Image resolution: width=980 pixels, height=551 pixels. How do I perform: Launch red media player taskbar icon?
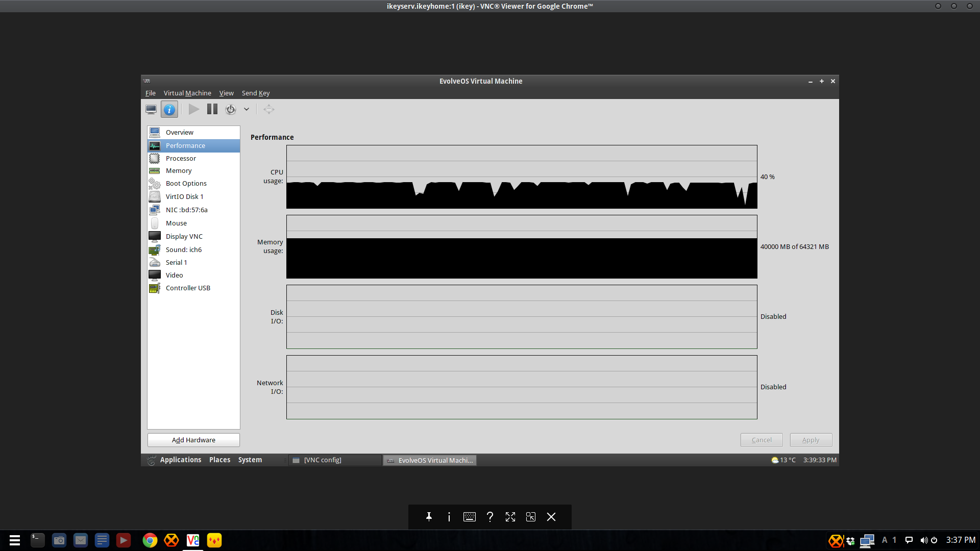[x=124, y=540]
